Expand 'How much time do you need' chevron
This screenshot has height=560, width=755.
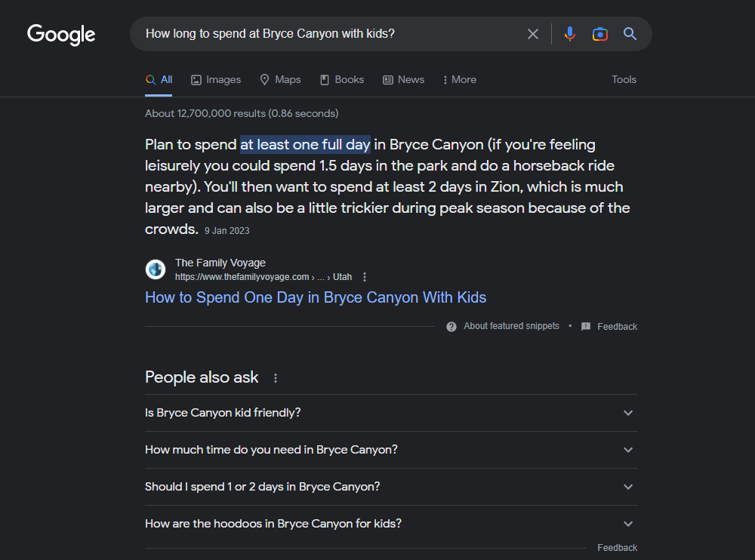pos(628,450)
